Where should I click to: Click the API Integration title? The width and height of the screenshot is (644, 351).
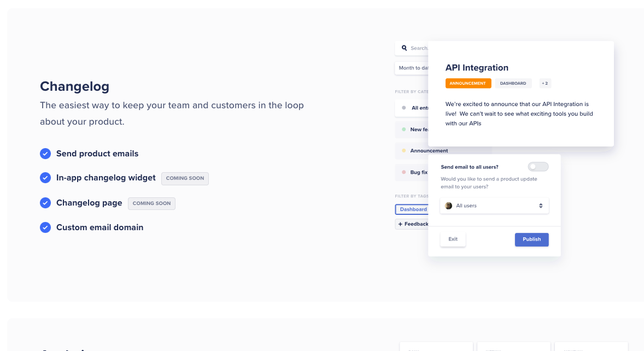476,68
